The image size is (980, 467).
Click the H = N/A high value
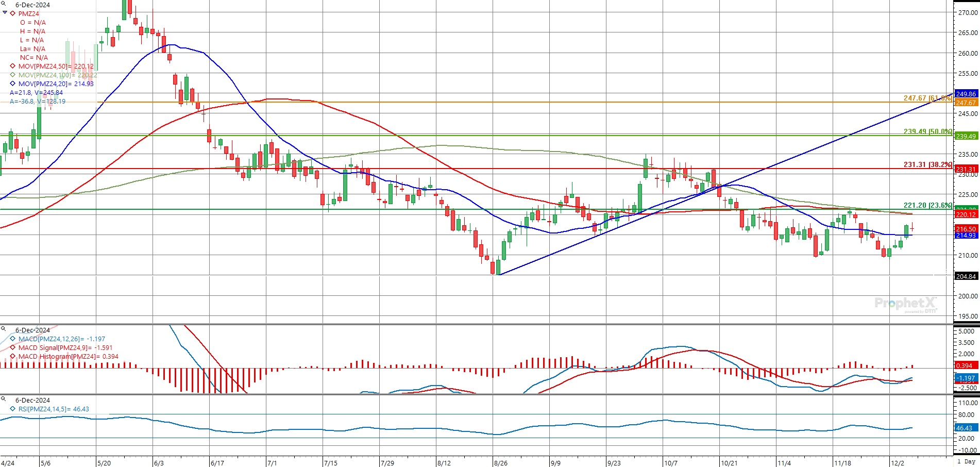pos(33,31)
